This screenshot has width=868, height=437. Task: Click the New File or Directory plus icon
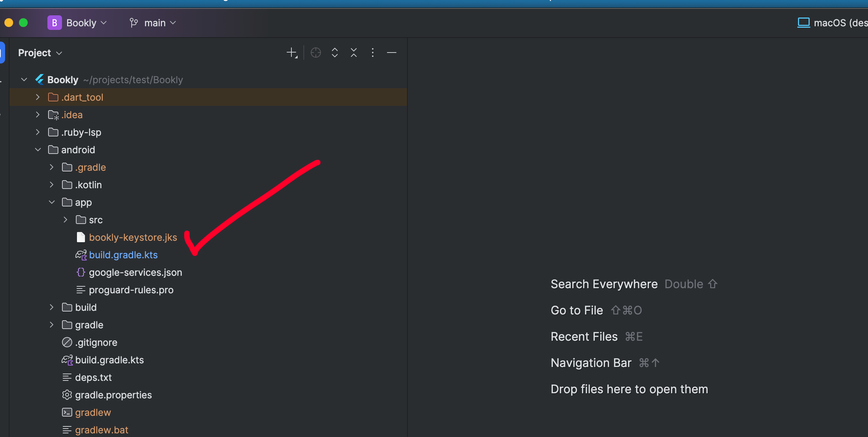292,53
